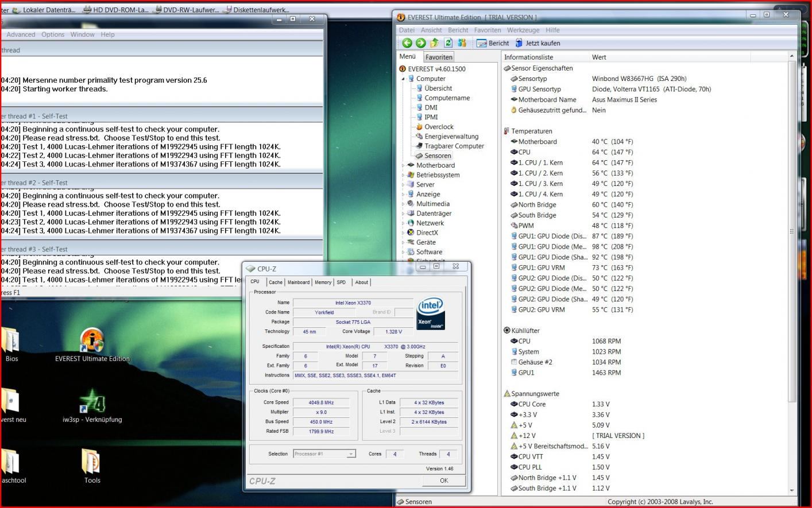Open the Bericht menu in EVEREST menu bar
Image resolution: width=812 pixels, height=508 pixels.
click(458, 30)
